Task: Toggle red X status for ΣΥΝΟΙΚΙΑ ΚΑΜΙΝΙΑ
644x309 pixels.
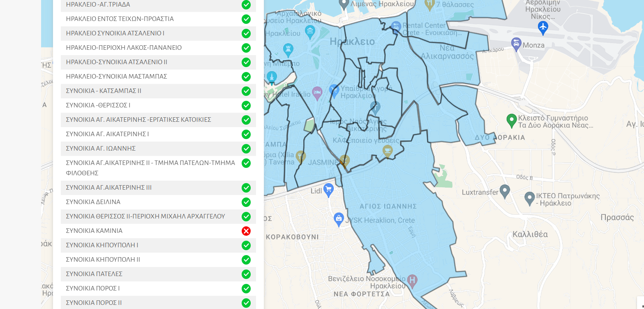Action: click(x=246, y=231)
